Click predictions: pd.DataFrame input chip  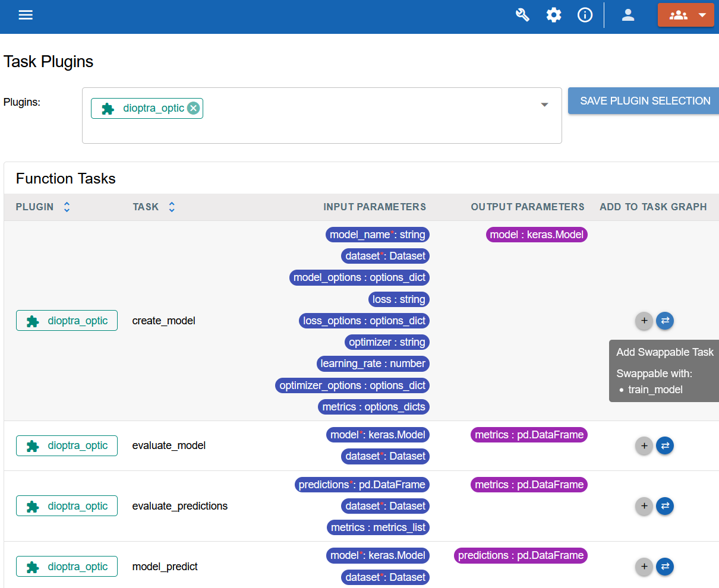tap(362, 485)
